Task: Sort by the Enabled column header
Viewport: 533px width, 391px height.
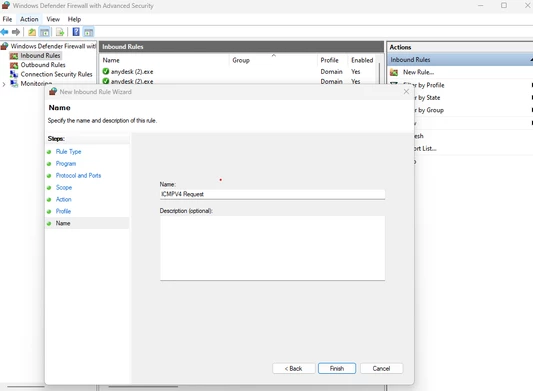Action: point(362,60)
